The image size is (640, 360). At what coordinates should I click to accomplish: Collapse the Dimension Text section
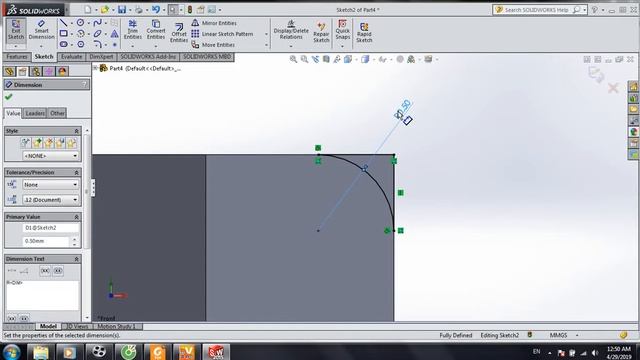coord(76,259)
